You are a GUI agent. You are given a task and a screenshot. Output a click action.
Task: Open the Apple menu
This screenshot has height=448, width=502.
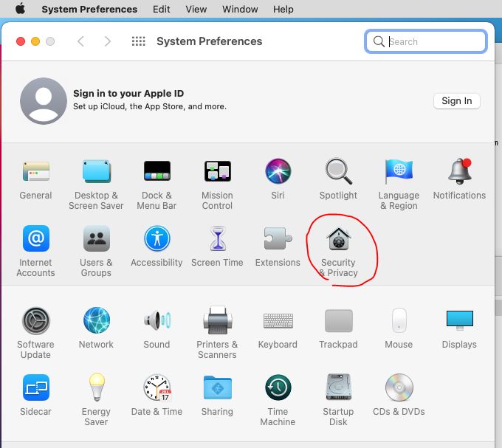click(x=20, y=9)
